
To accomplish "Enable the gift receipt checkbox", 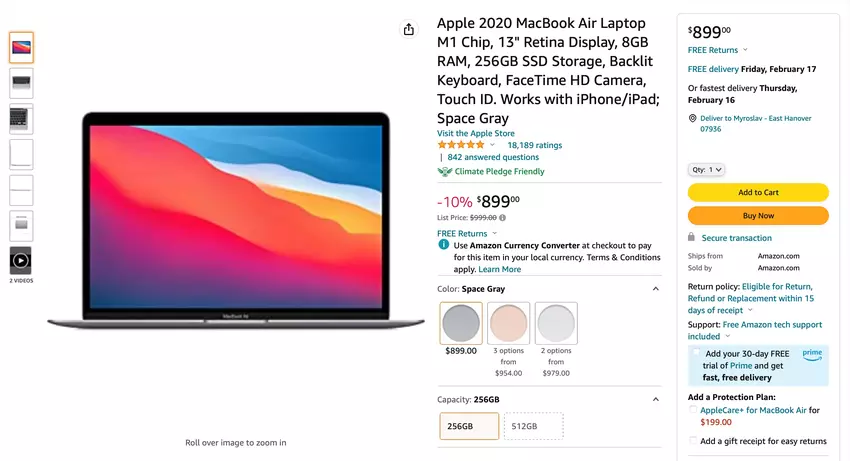I will pyautogui.click(x=693, y=441).
